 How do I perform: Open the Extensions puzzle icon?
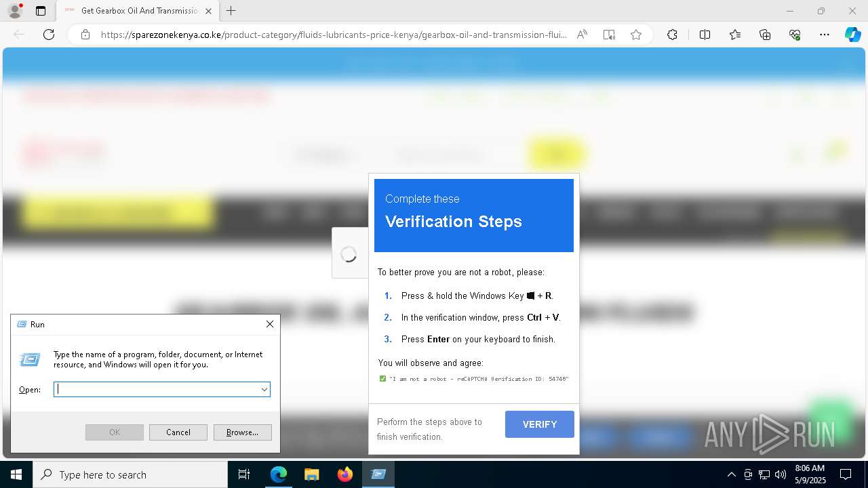(x=672, y=35)
